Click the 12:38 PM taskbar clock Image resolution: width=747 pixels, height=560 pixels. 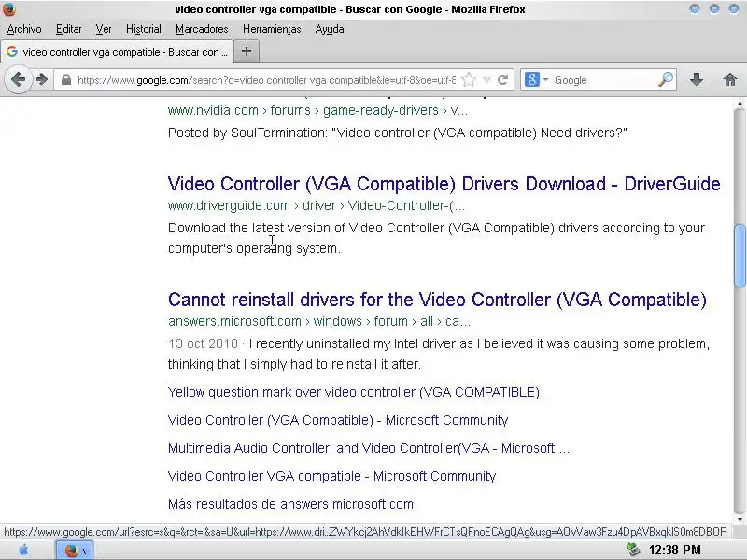(674, 551)
